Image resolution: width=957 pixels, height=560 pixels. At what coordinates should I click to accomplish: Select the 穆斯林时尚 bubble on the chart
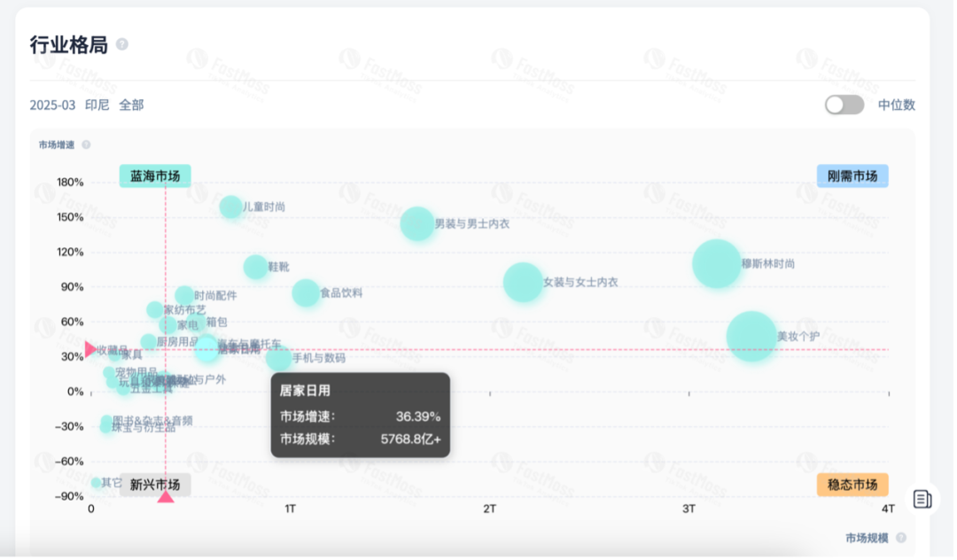coord(716,263)
